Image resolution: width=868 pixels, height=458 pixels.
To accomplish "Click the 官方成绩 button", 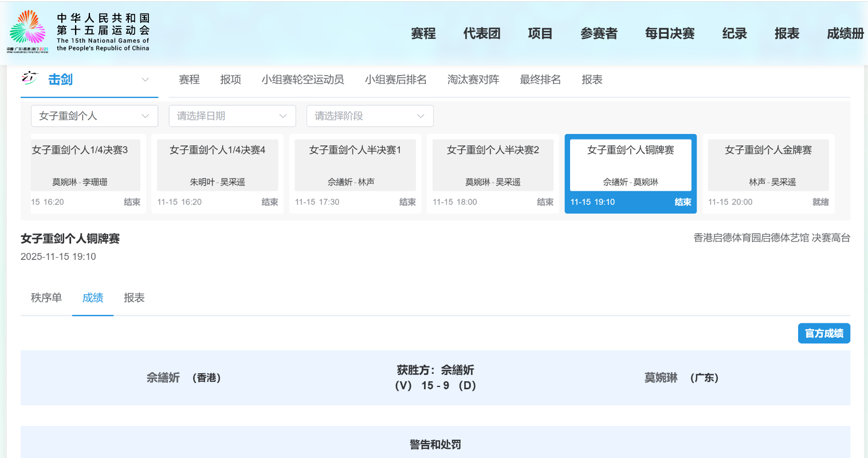I will (x=823, y=333).
